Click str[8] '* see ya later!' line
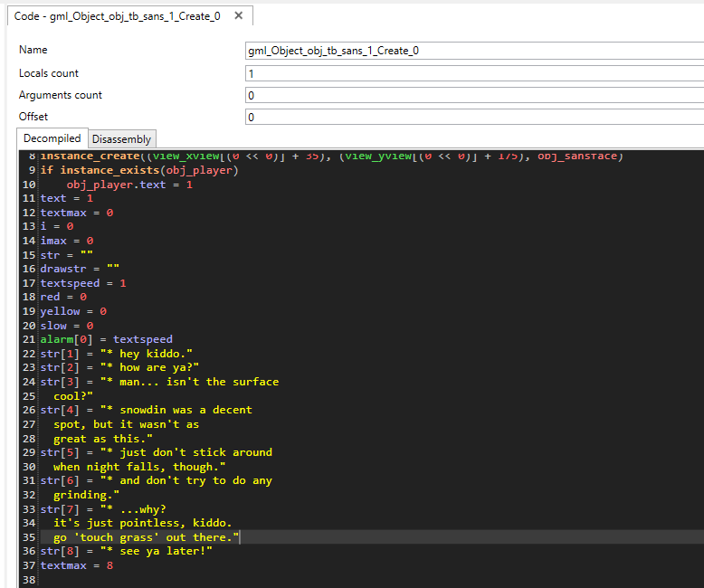 [126, 551]
